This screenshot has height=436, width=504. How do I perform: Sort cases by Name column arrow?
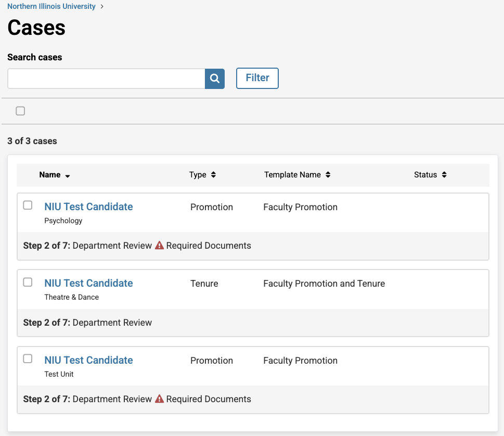tap(68, 176)
